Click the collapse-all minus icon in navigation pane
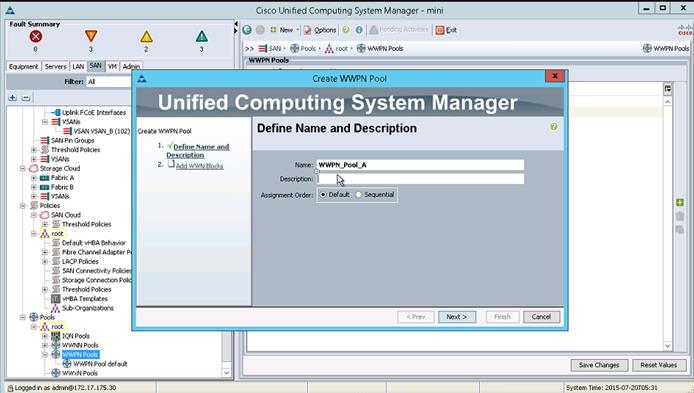Image resolution: width=694 pixels, height=393 pixels. [26, 97]
